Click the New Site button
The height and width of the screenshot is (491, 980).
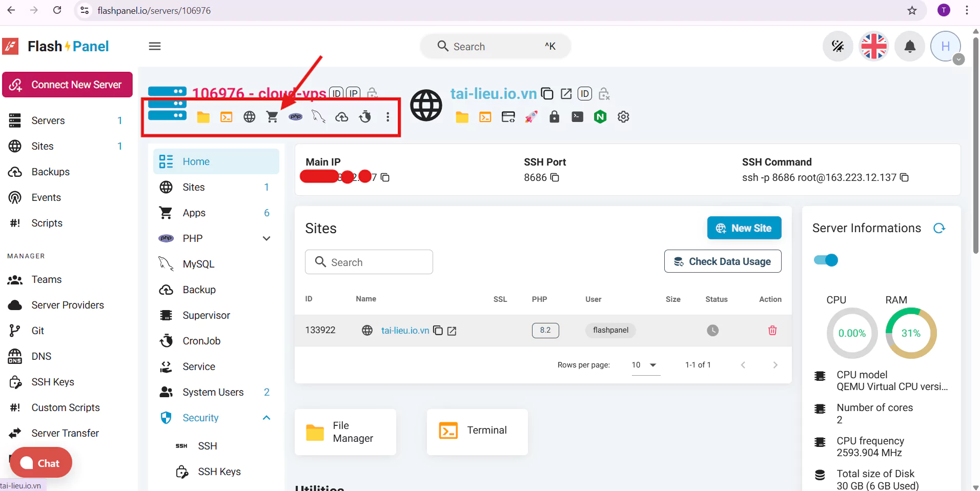[744, 228]
